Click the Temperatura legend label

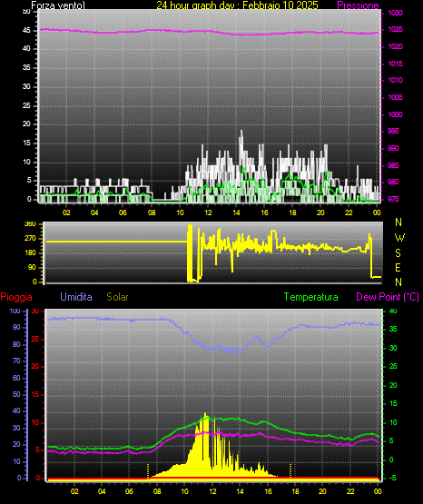(311, 297)
